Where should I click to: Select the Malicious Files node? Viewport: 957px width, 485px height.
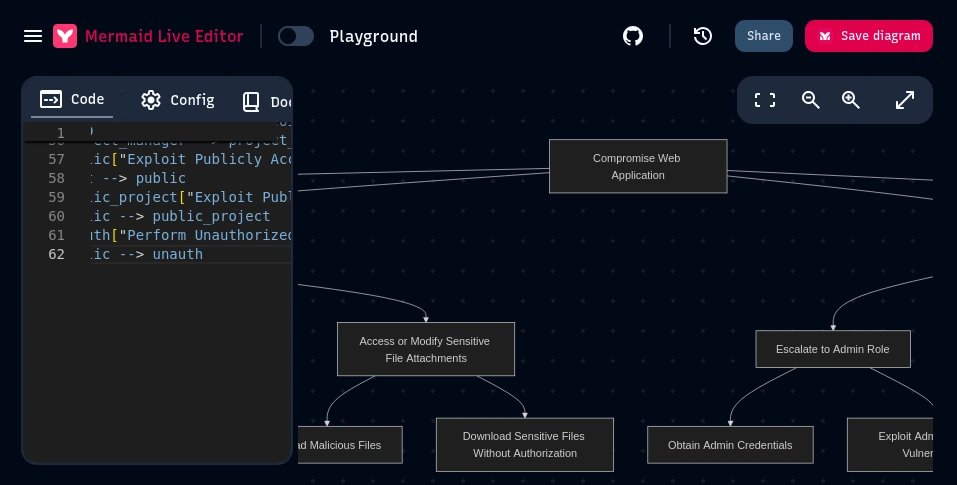click(x=350, y=445)
